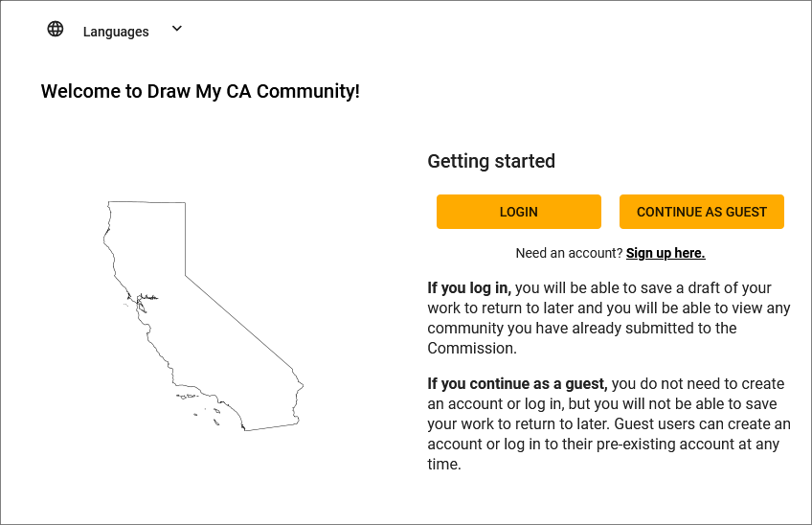Screen dimensions: 812x525
Task: Click the 'Getting started' heading
Action: 491,161
